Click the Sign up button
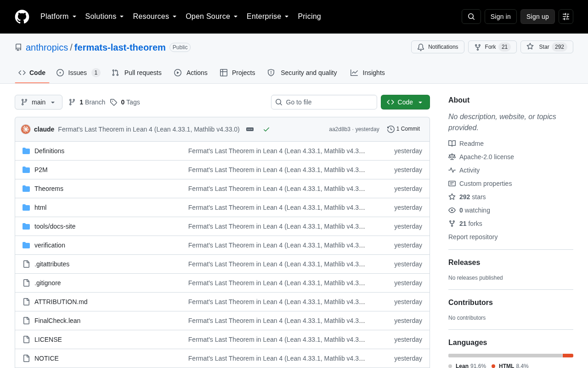This screenshot has width=588, height=368. pos(537,17)
